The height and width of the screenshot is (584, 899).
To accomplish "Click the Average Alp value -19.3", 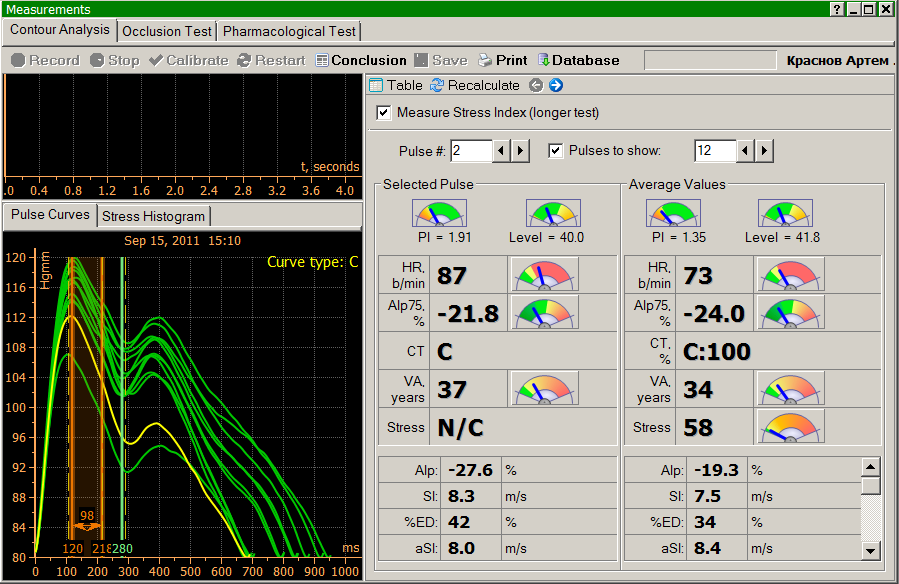I will tap(716, 470).
